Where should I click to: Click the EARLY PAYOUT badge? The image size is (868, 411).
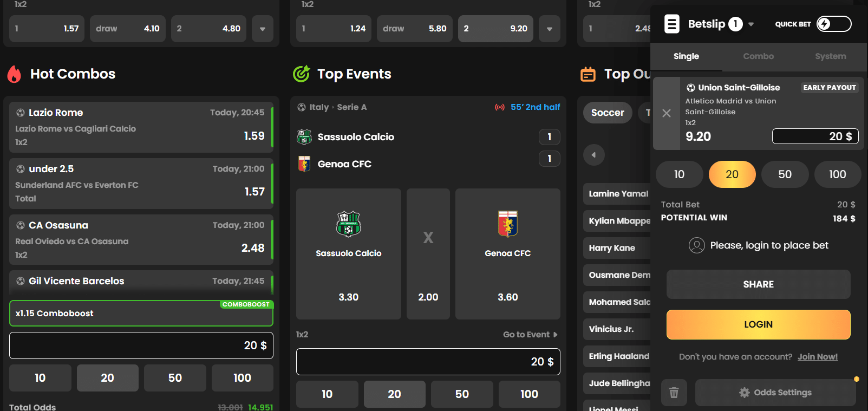pos(830,87)
